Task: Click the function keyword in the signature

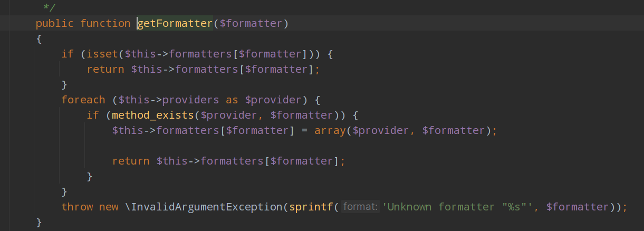Action: pyautogui.click(x=105, y=23)
